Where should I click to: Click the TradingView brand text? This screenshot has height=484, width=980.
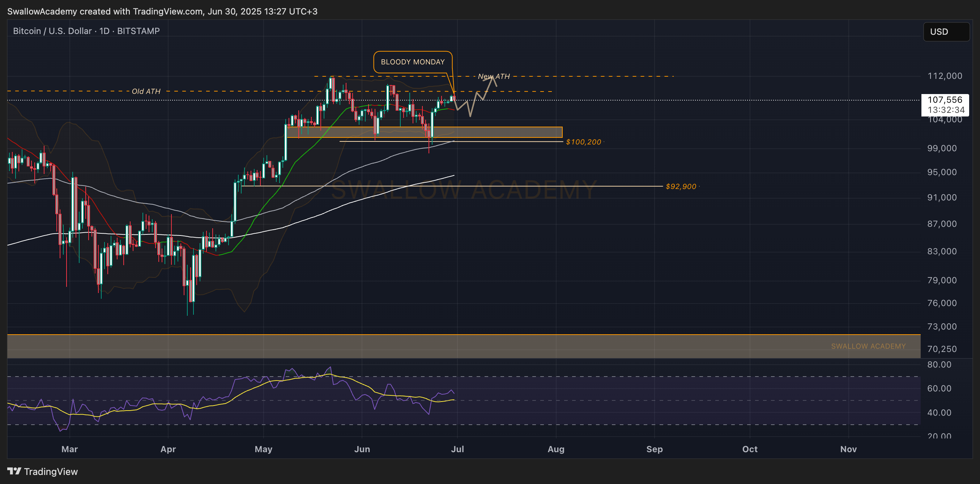click(x=51, y=471)
